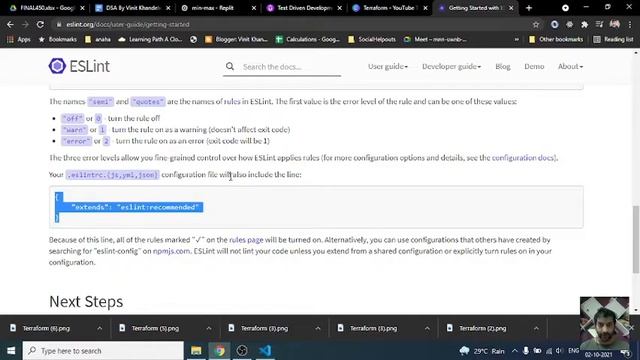
Task: Open the Other bookmarks folder
Action: tap(556, 40)
